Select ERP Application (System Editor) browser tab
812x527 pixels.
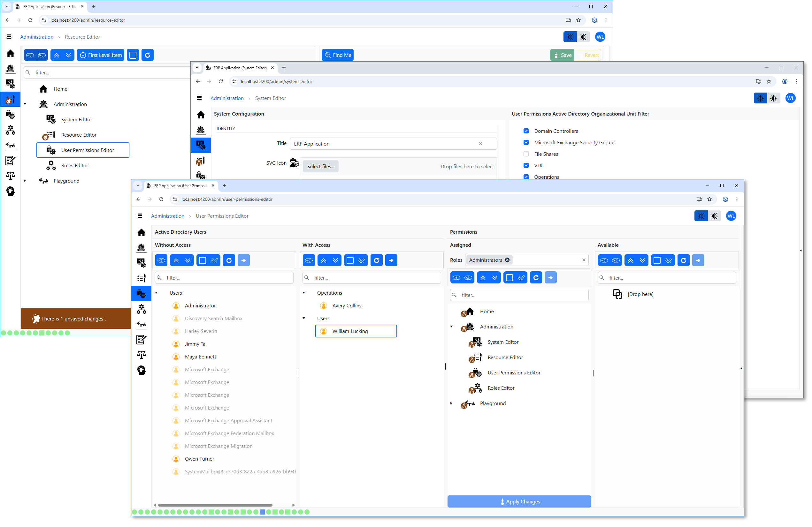(240, 68)
